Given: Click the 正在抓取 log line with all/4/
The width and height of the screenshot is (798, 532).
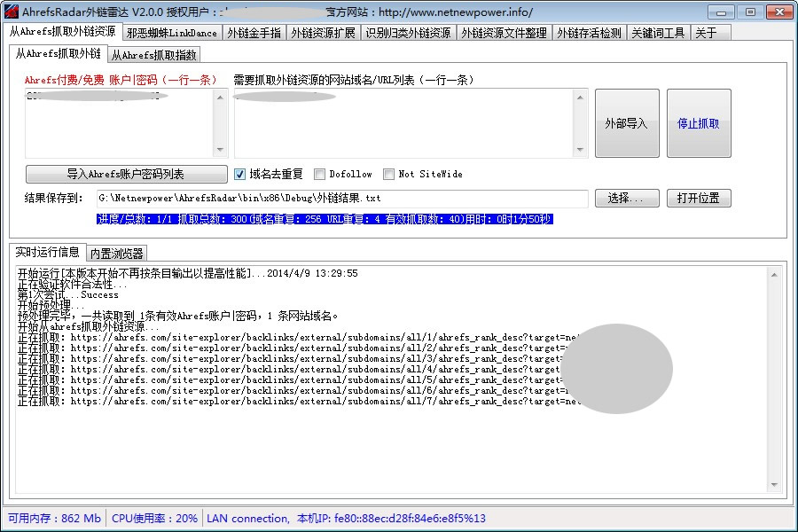Looking at the screenshot, I should [288, 370].
